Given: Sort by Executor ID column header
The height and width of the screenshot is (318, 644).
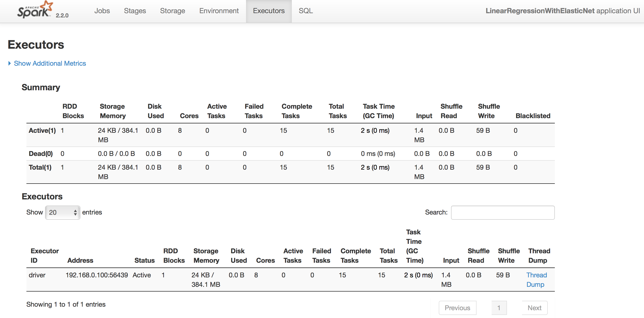Looking at the screenshot, I should [x=45, y=255].
